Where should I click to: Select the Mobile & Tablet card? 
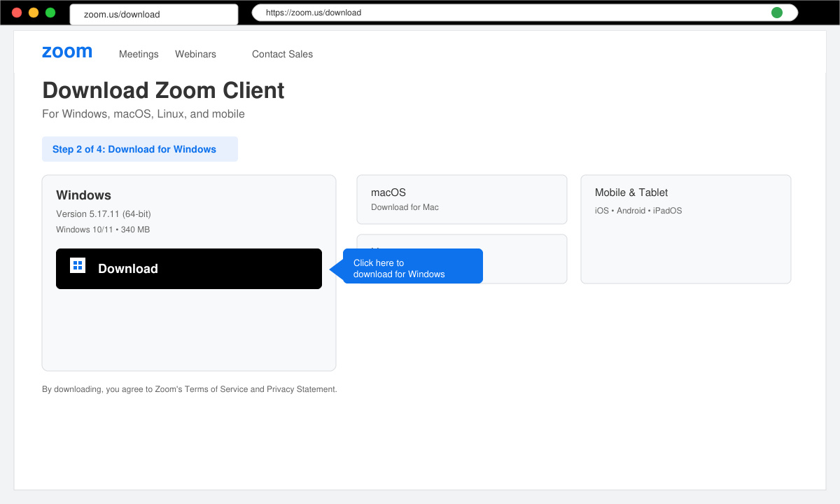pos(686,229)
